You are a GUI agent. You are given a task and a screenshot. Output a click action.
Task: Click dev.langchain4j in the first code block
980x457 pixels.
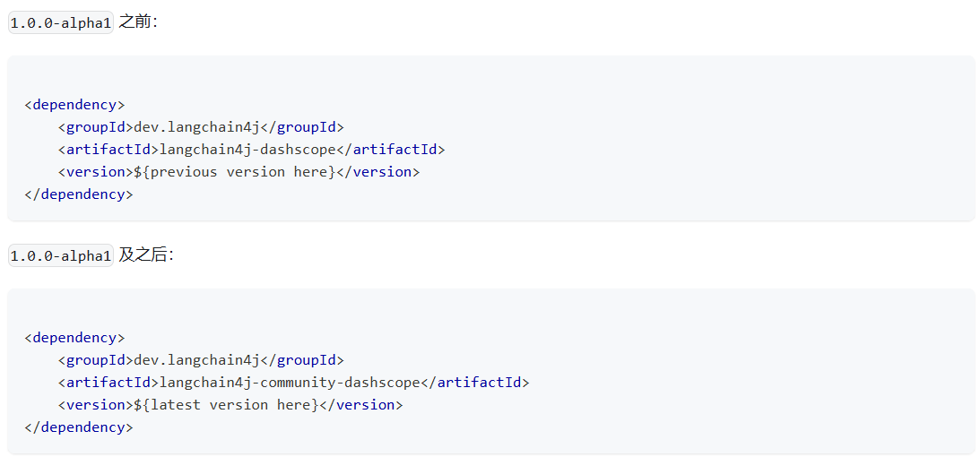[196, 127]
